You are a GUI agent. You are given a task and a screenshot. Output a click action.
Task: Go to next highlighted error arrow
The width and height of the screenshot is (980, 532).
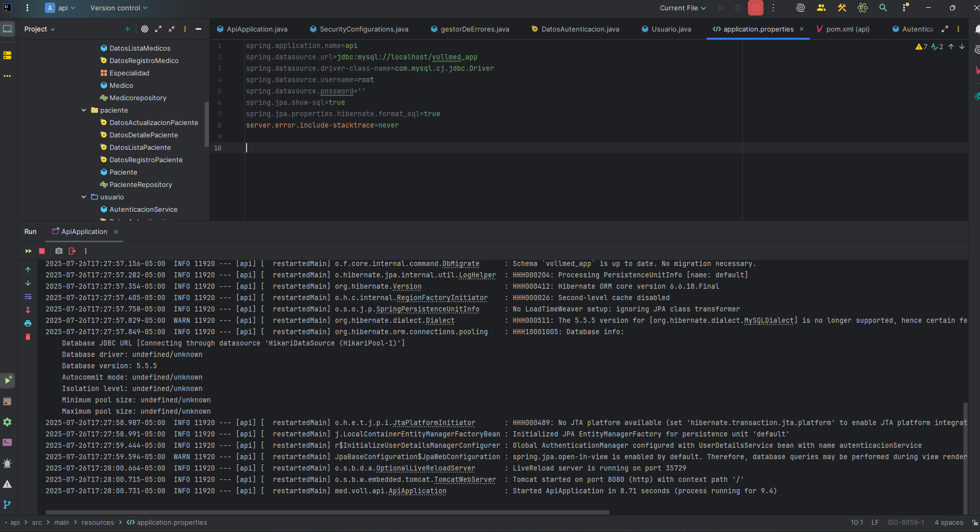coord(962,46)
